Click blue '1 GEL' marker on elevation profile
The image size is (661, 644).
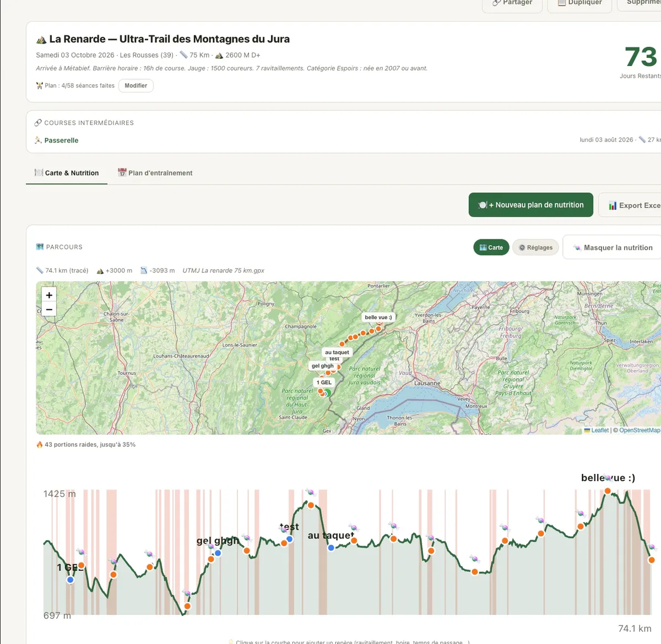tap(71, 580)
